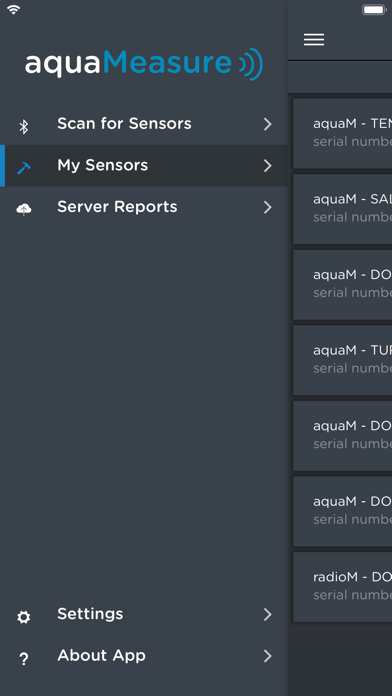Select the aquaM - TEM sensor card
This screenshot has width=392, height=696.
(342, 134)
